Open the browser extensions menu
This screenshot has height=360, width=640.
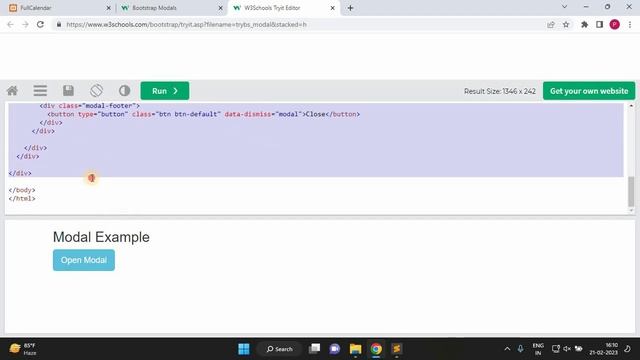coord(584,24)
